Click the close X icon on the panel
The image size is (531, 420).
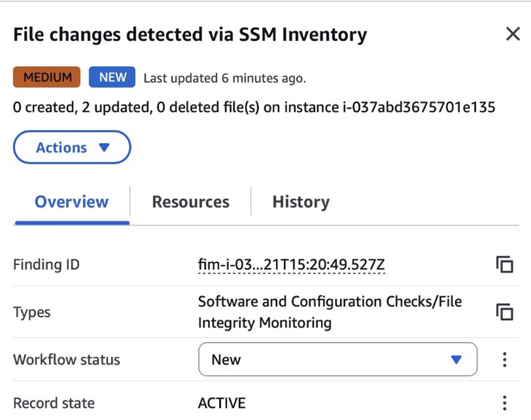click(x=513, y=34)
